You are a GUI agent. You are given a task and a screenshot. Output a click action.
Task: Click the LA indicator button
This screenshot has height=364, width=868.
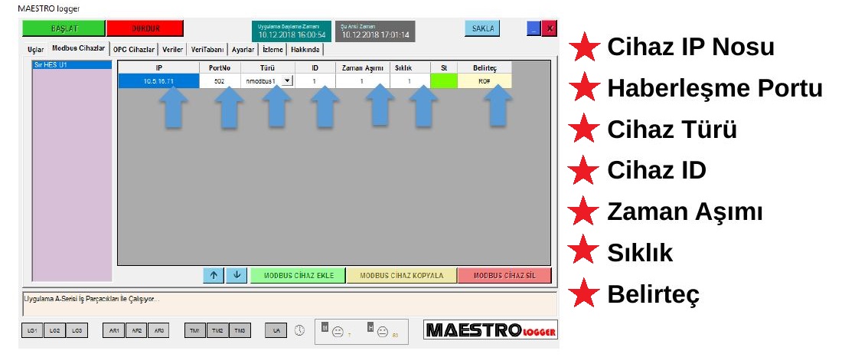click(276, 331)
